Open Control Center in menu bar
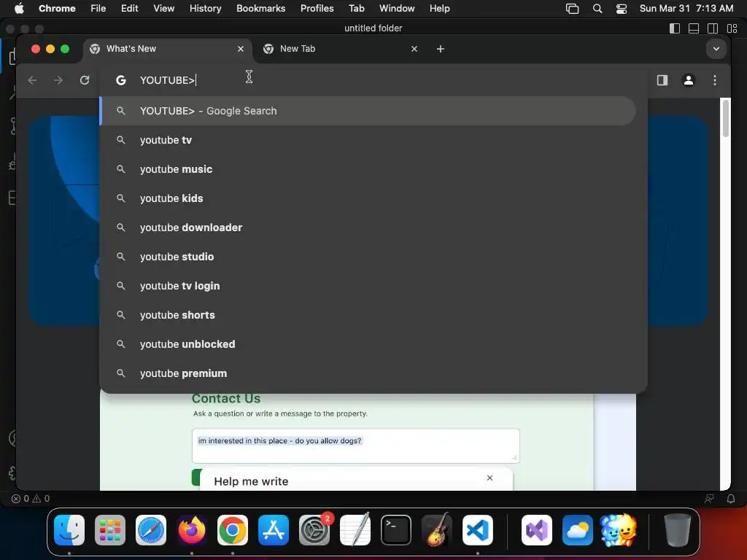Screen dimensions: 747x560 coord(622,8)
